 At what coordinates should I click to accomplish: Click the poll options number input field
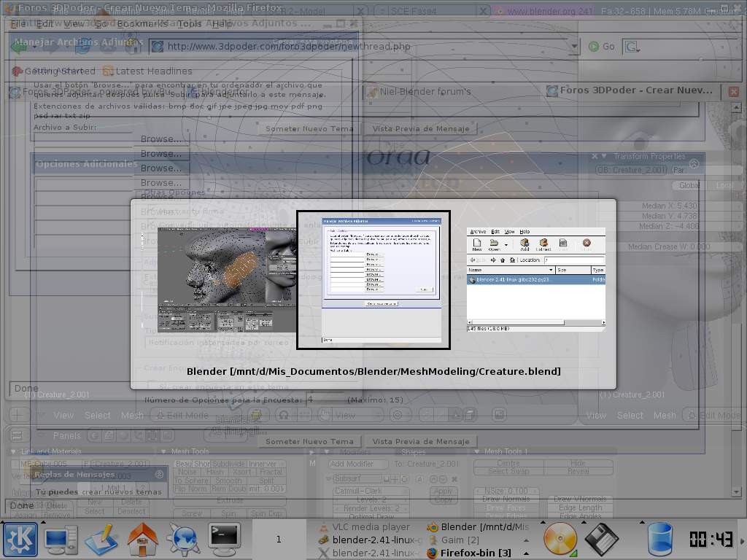[325, 399]
